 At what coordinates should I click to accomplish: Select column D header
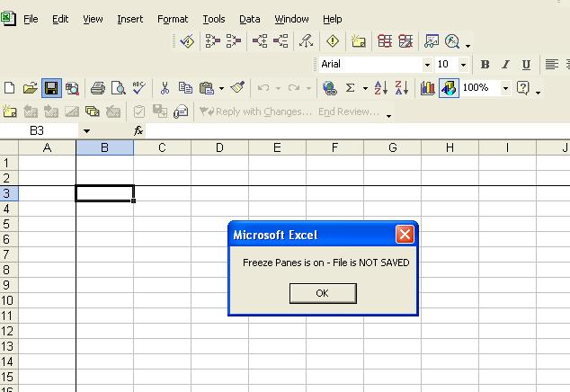pos(219,147)
